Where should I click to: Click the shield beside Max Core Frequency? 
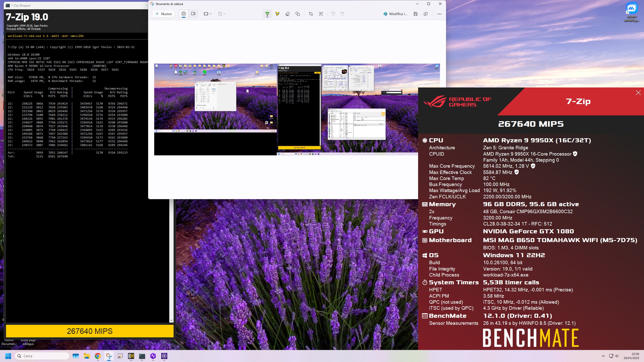click(533, 166)
